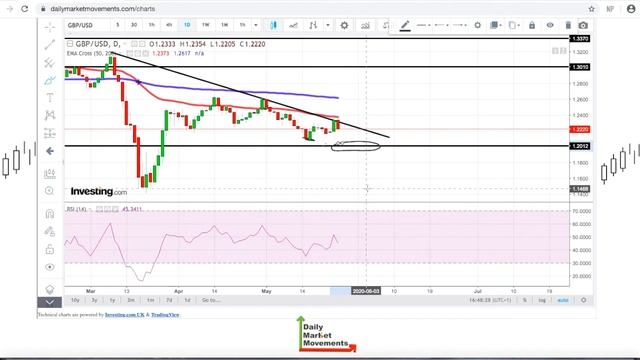The width and height of the screenshot is (640, 360).
Task: Set the time range to 7d
Action: (169, 300)
